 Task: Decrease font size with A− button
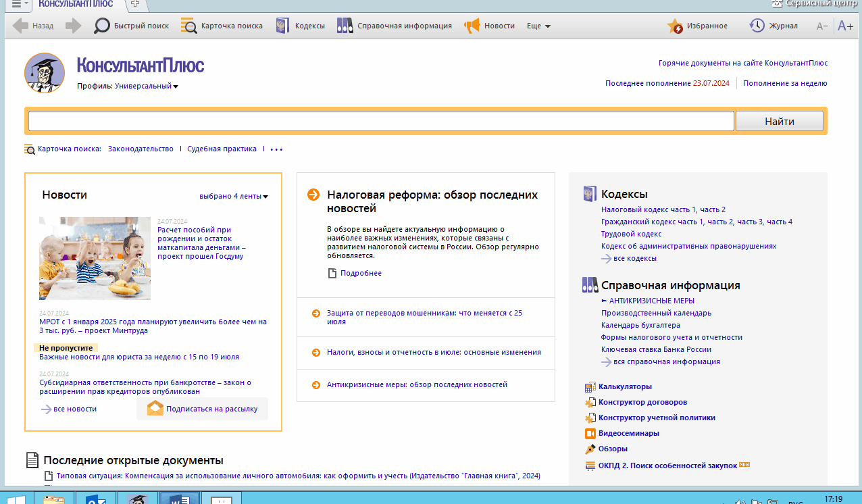click(x=822, y=26)
